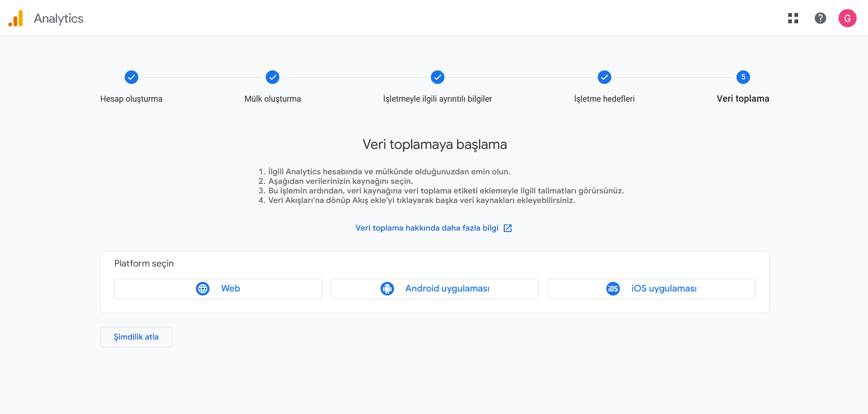Go to Mülk oluşturma step checkmark

(273, 77)
